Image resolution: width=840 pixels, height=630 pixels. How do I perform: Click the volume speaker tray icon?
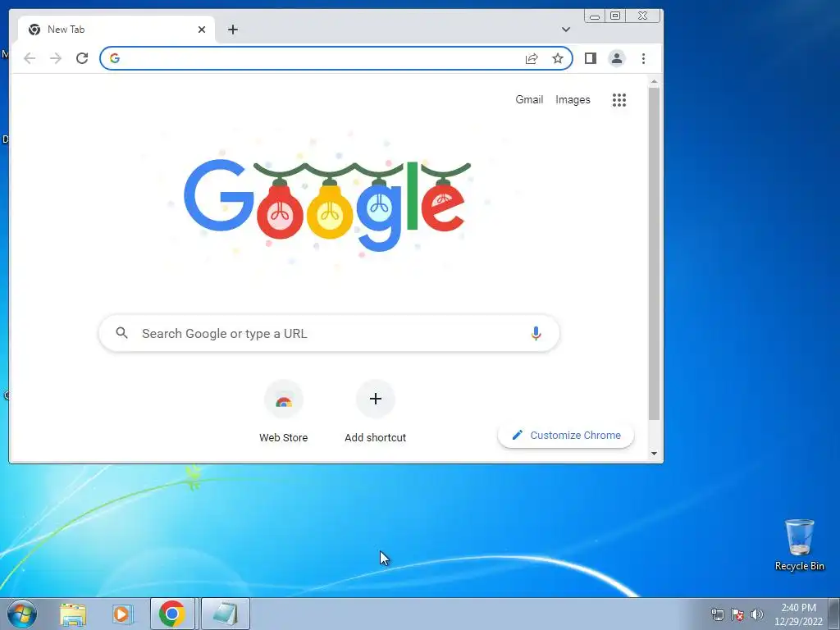pos(757,614)
